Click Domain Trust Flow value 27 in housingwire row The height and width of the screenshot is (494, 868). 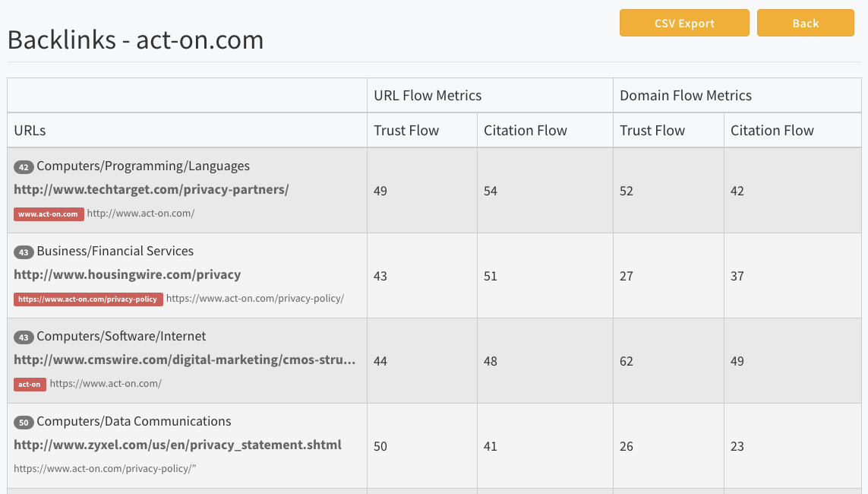pyautogui.click(x=627, y=277)
